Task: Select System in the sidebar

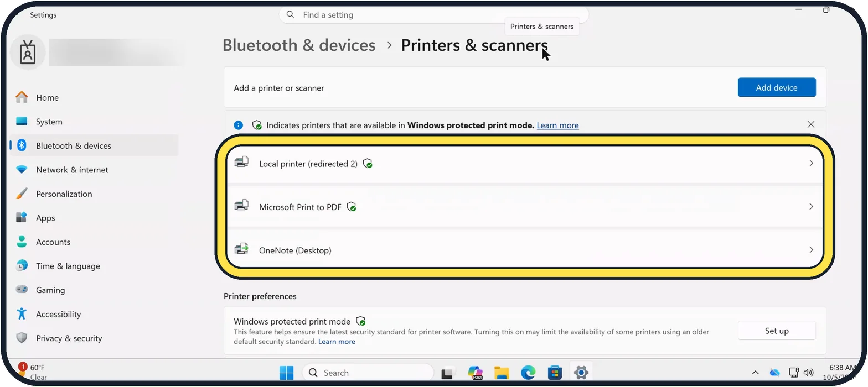Action: (x=94, y=122)
